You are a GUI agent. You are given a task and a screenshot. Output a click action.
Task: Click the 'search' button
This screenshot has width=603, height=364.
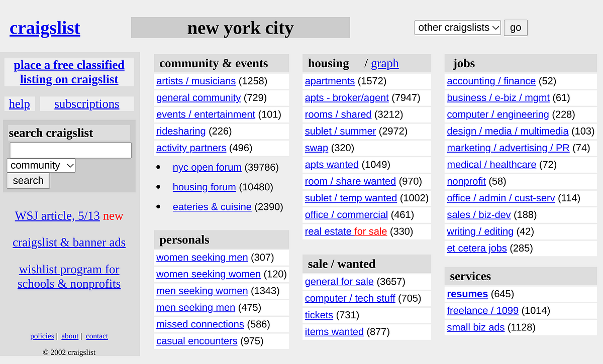click(x=28, y=181)
